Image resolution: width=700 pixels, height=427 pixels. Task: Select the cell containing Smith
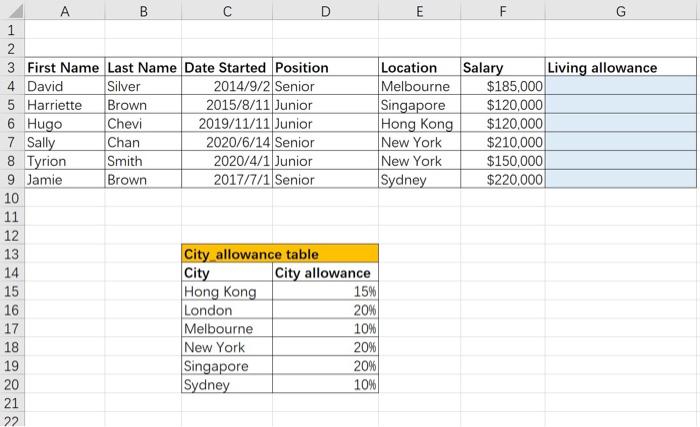coord(143,161)
